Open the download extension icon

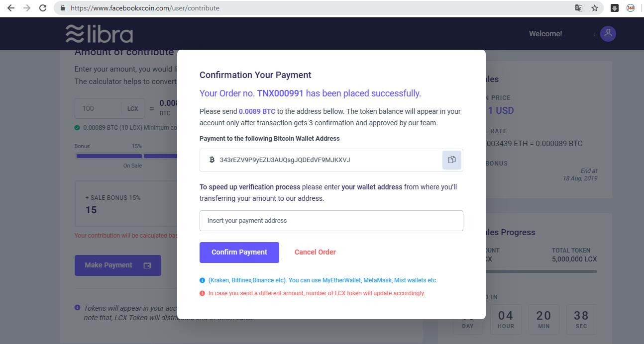pos(615,8)
